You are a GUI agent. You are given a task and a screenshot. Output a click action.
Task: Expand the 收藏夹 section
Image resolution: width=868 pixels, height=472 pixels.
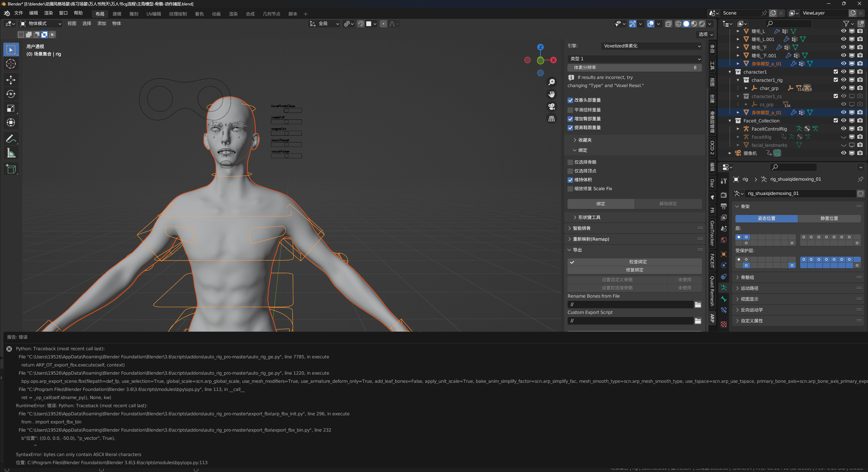[585, 140]
